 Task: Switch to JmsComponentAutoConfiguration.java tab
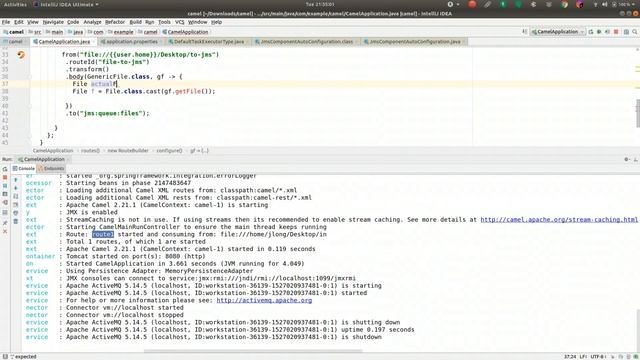(415, 42)
